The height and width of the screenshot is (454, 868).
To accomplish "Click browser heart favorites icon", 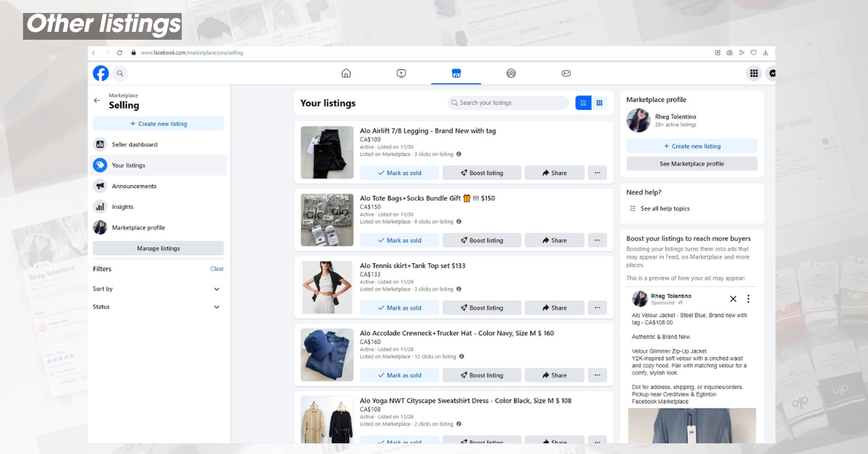I will click(753, 53).
